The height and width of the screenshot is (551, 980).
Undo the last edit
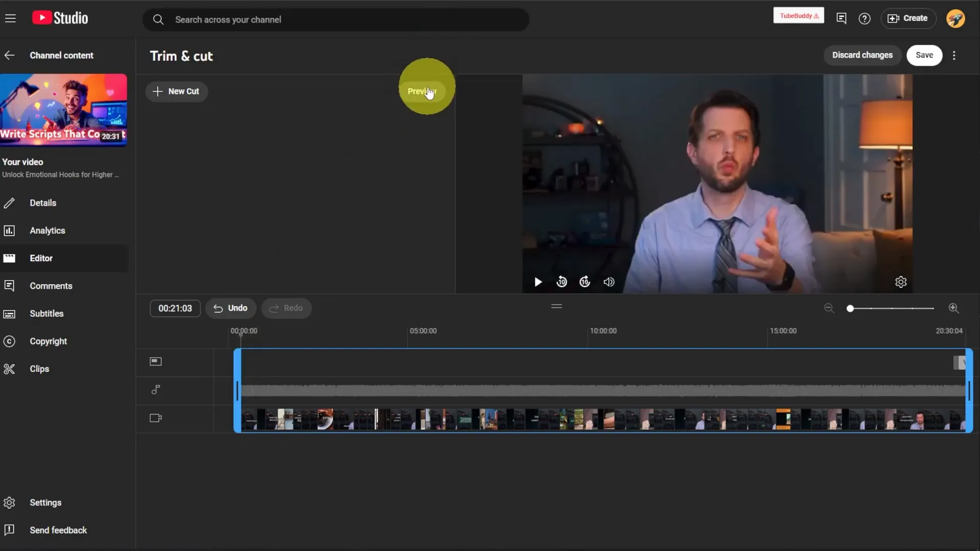(230, 308)
